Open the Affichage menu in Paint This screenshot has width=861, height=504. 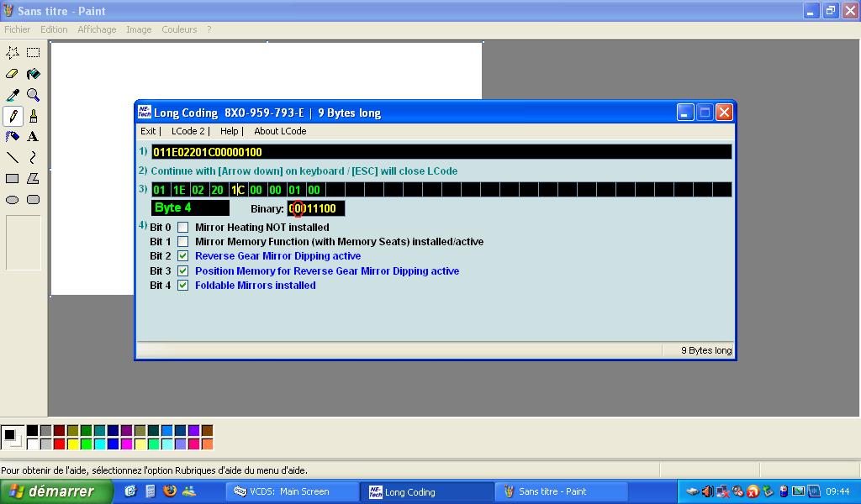(x=97, y=29)
